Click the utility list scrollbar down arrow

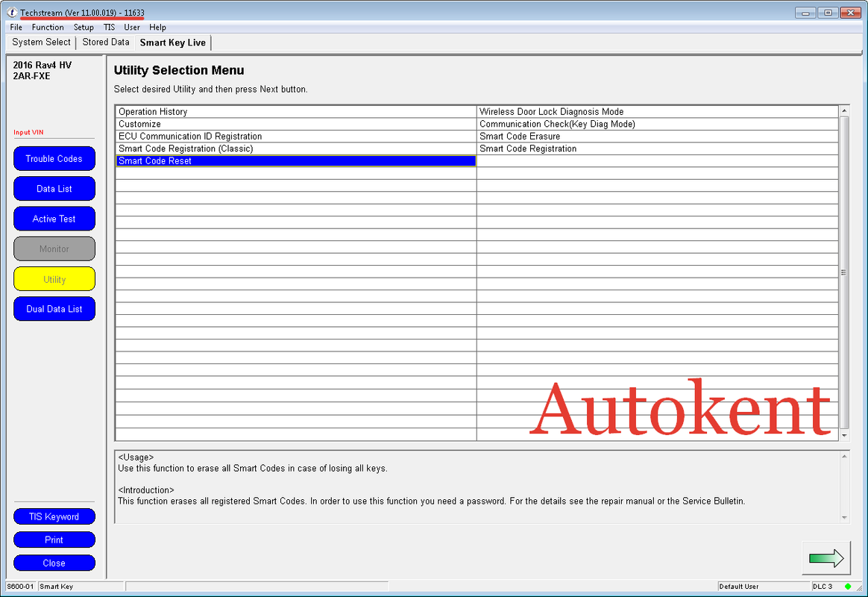pyautogui.click(x=844, y=435)
